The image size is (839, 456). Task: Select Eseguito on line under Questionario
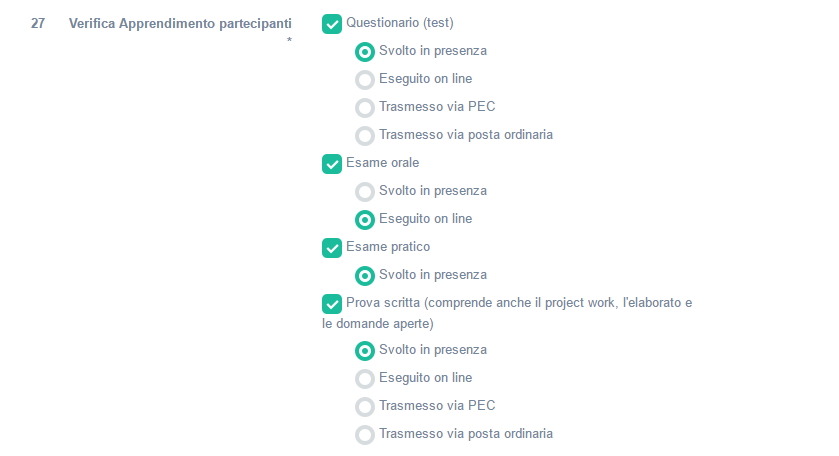tap(365, 80)
